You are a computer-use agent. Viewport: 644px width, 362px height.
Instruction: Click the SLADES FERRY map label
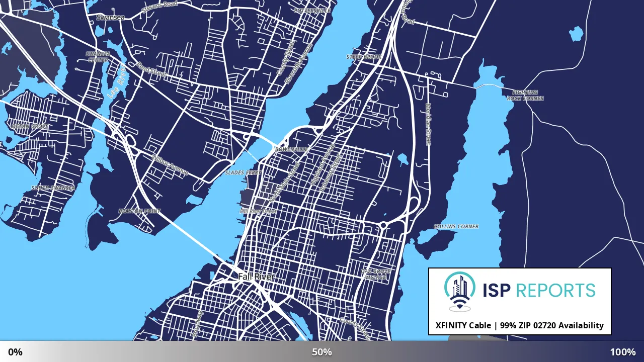tap(243, 172)
